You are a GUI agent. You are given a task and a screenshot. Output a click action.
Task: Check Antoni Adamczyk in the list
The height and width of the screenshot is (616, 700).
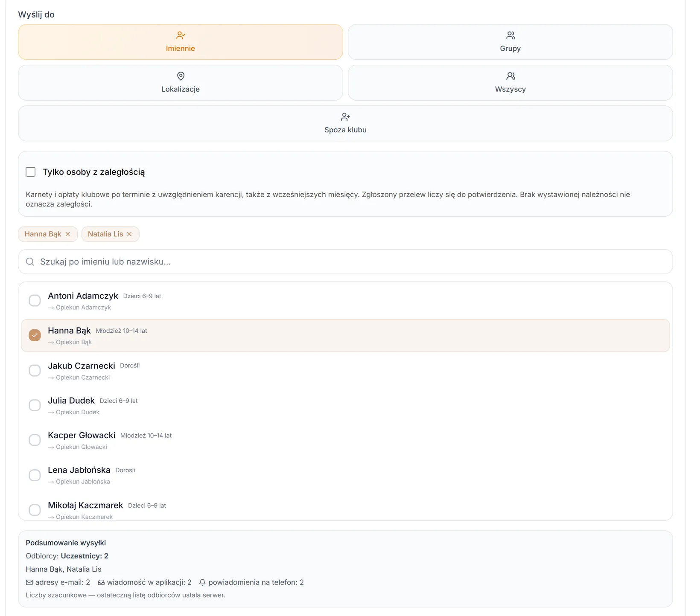pyautogui.click(x=35, y=300)
